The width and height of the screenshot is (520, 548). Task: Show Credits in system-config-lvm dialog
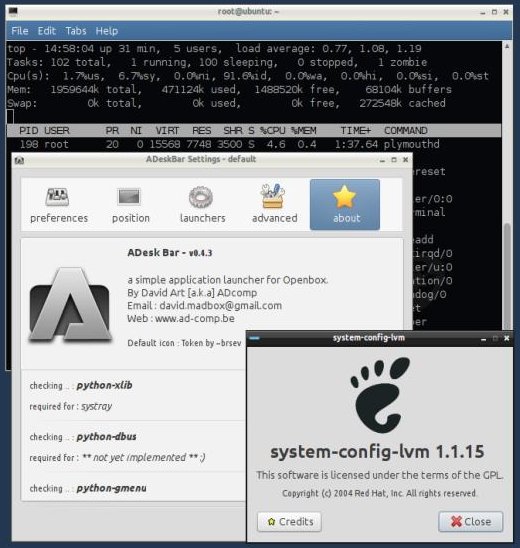(x=289, y=522)
